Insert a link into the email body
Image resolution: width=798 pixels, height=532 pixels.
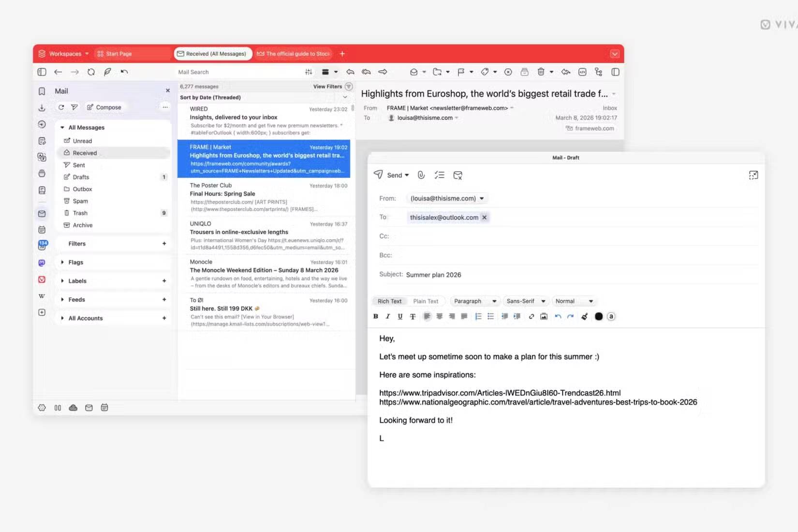click(x=531, y=316)
